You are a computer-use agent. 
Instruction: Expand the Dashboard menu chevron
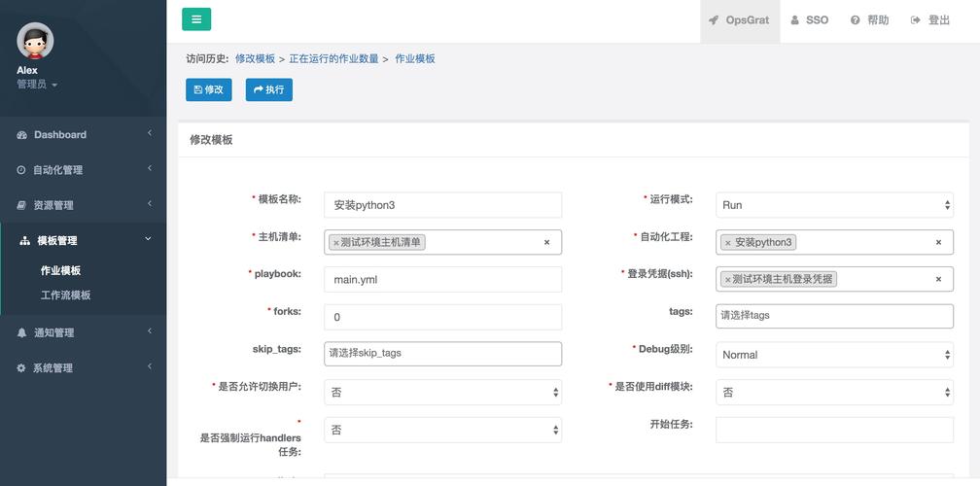click(x=150, y=133)
